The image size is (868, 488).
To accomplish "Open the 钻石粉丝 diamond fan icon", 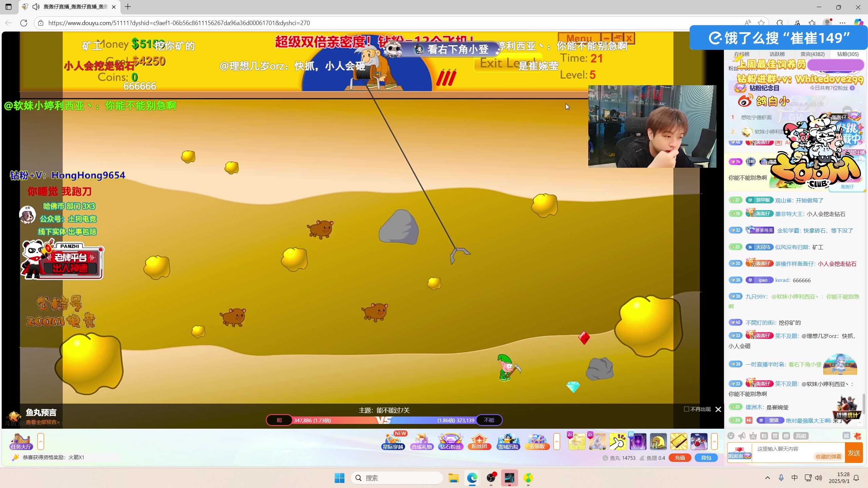I will (450, 441).
